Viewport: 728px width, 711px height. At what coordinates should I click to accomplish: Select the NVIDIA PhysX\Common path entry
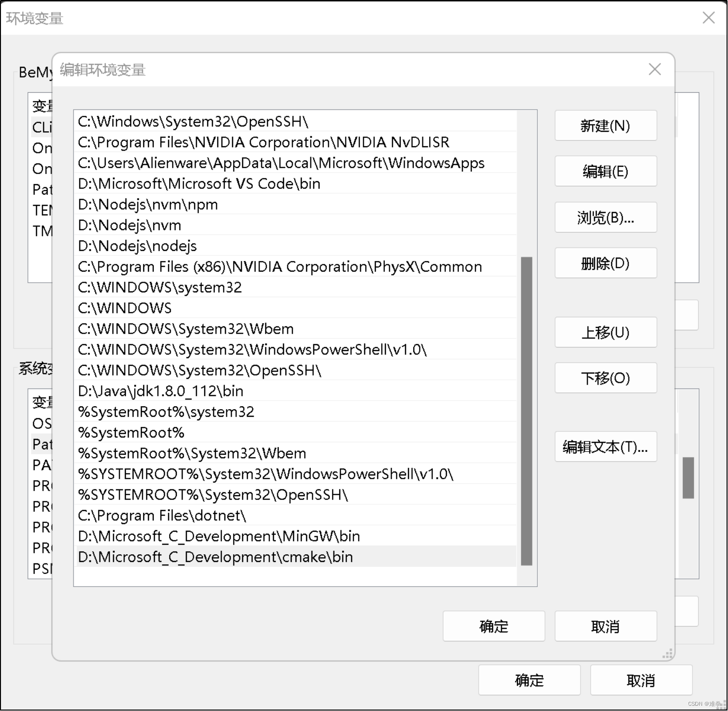[296, 266]
